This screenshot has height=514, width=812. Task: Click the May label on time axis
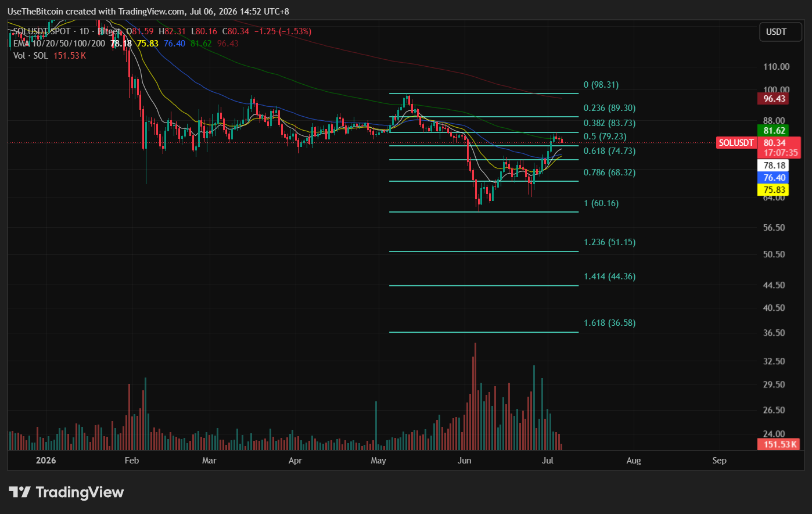point(378,461)
